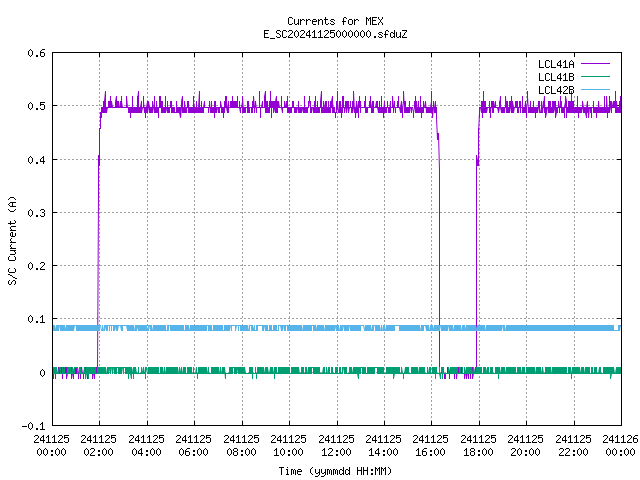Click the 241125 02:00 x-axis tick label

(98, 446)
